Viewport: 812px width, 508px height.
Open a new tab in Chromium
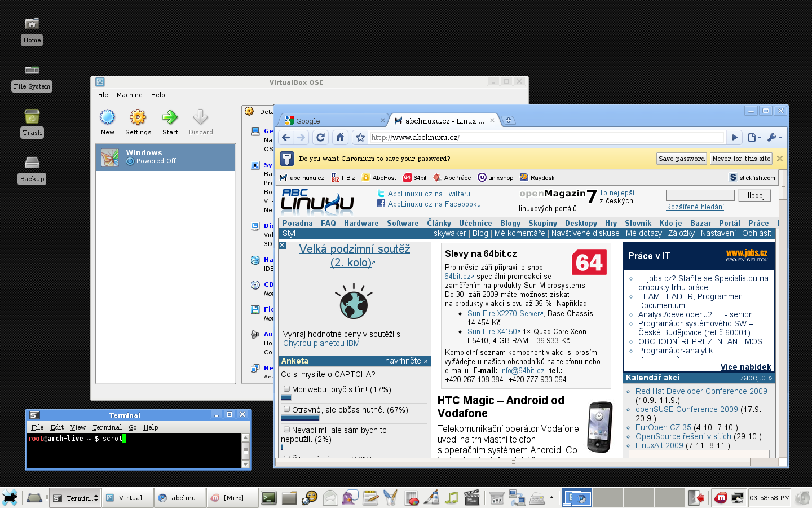coord(509,120)
